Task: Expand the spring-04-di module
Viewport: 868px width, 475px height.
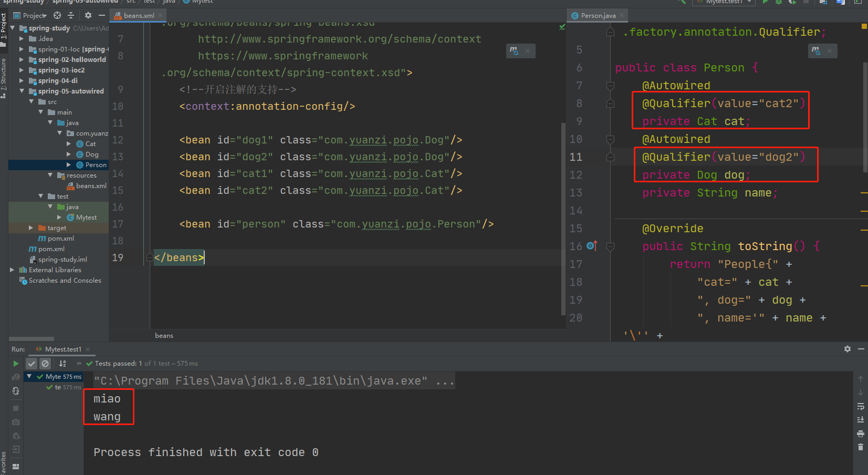Action: (22, 81)
